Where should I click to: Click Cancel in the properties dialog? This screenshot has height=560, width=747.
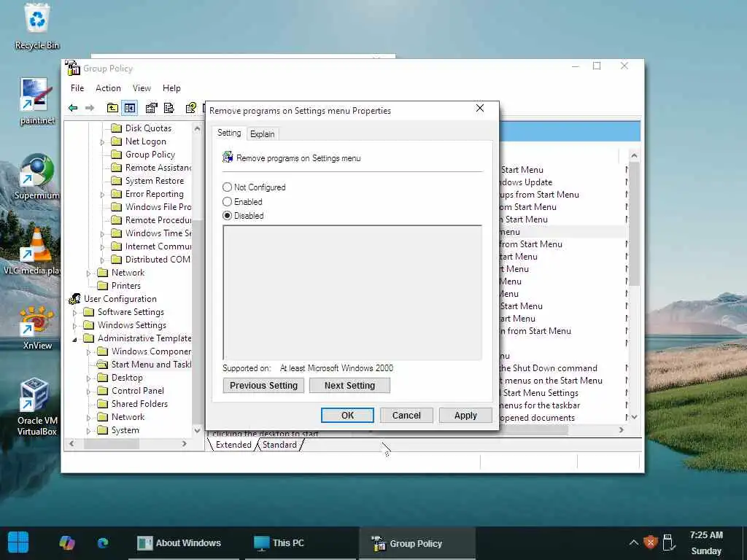coord(406,415)
